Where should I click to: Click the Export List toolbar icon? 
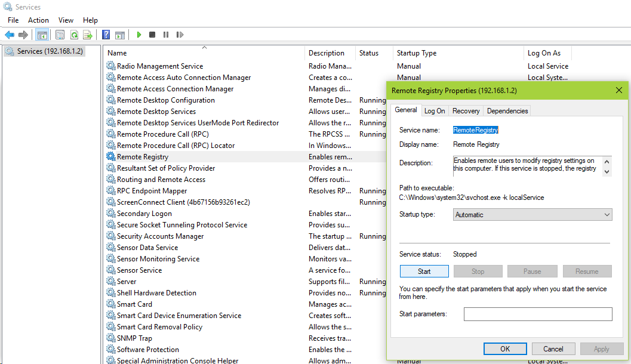(x=87, y=34)
